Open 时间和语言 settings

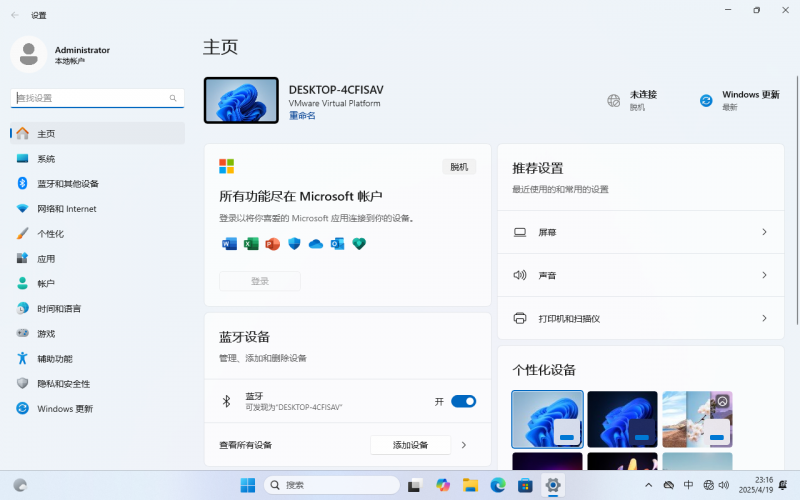pyautogui.click(x=97, y=309)
